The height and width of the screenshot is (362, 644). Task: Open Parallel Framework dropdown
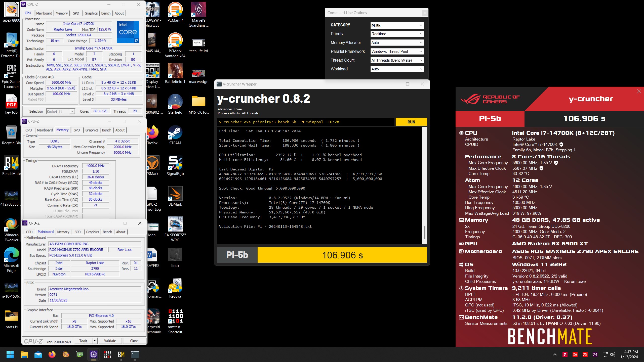point(397,51)
